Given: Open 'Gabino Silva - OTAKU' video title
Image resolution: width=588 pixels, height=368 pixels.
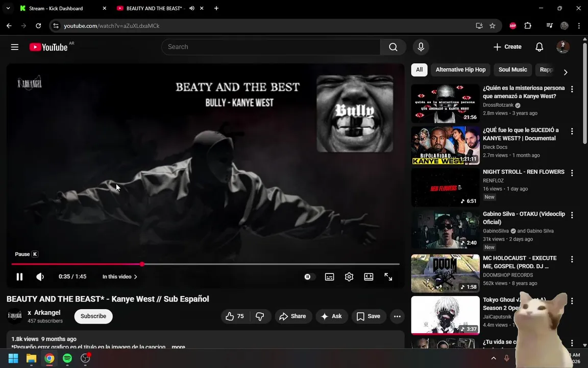Looking at the screenshot, I should point(524,218).
